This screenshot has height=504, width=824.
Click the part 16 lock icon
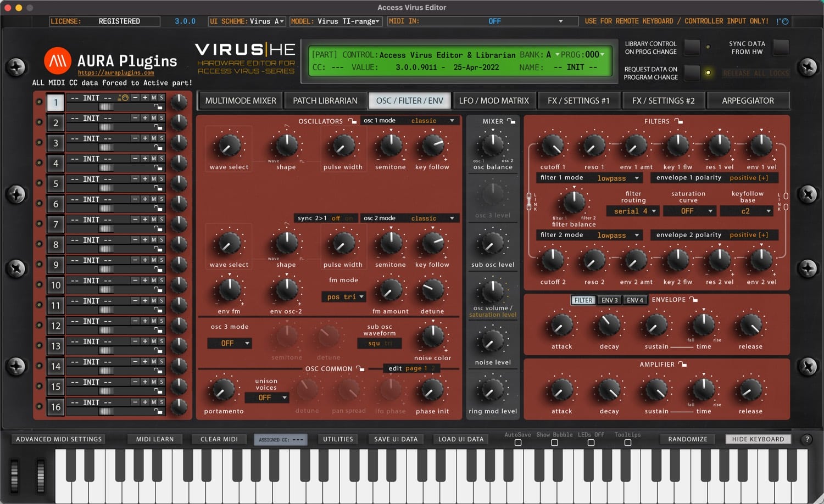pyautogui.click(x=158, y=411)
